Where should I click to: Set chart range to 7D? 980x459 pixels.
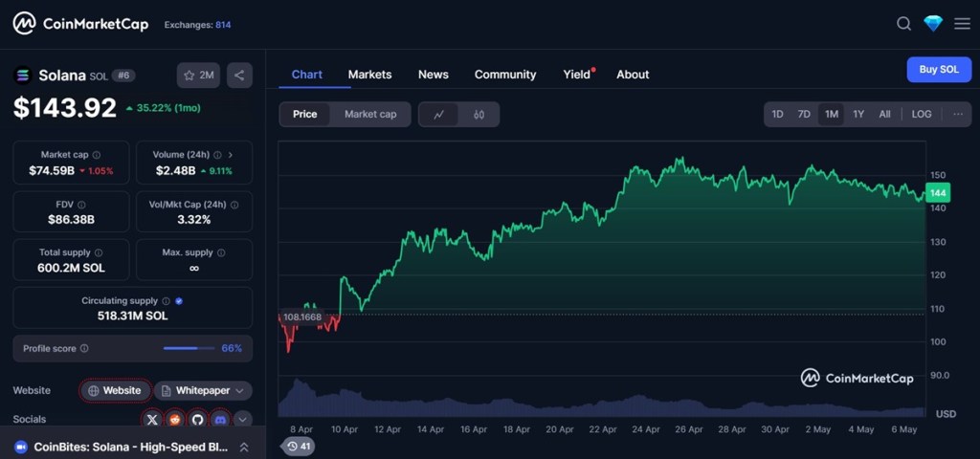[804, 115]
